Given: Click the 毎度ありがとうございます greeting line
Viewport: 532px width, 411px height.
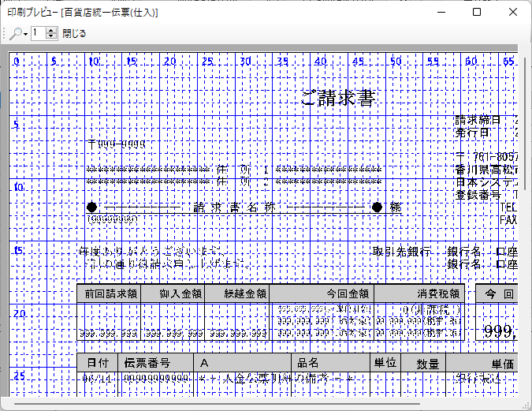Looking at the screenshot, I should pos(151,252).
